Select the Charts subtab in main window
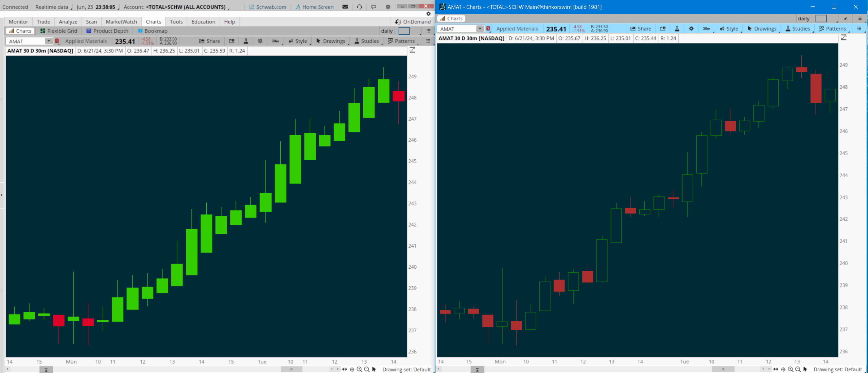 pos(20,31)
